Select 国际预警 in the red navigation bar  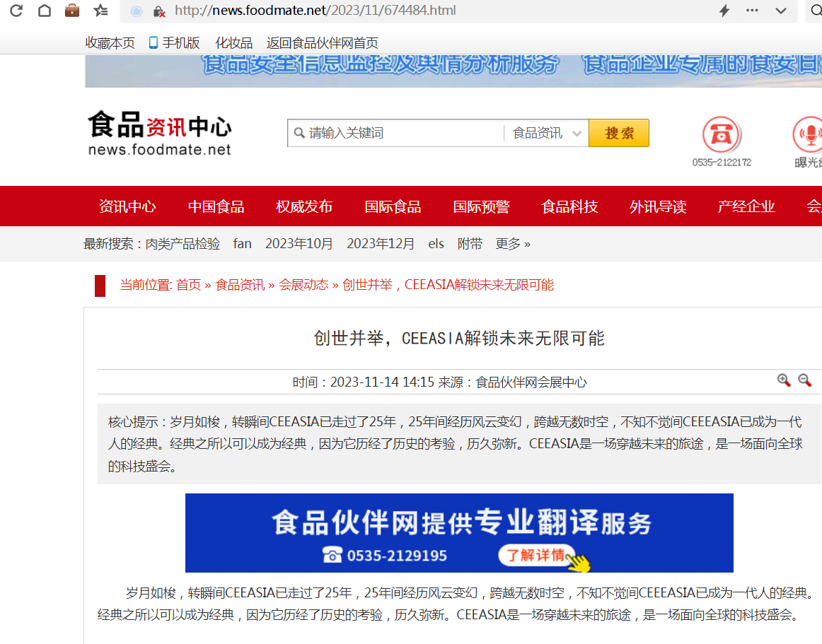point(481,206)
